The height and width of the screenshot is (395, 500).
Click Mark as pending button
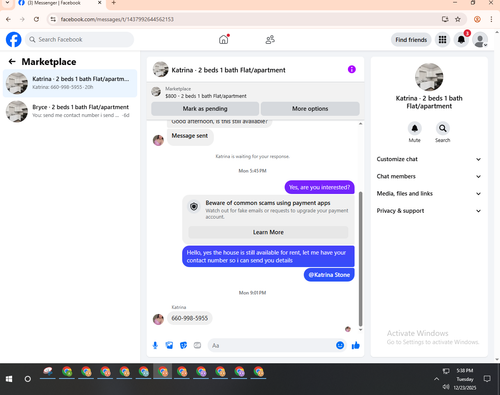pos(205,109)
